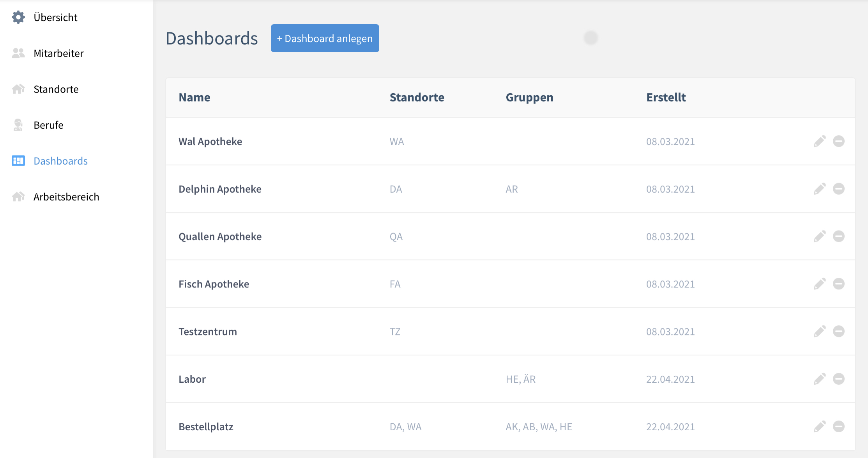Open the Testzentrum dashboard name

click(208, 332)
